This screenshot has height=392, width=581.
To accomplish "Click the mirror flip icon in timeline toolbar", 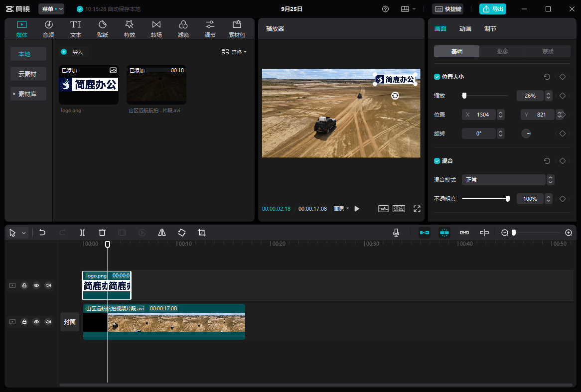I will tap(162, 233).
